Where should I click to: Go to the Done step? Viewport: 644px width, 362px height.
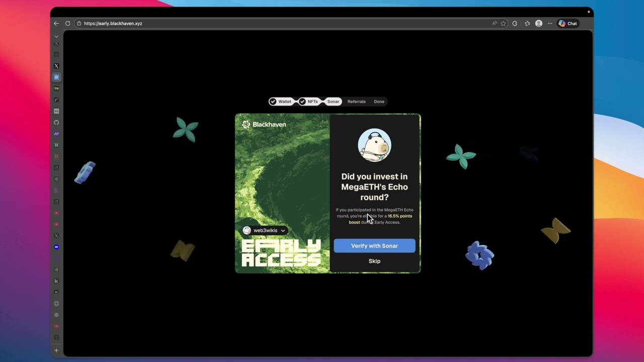(x=379, y=102)
